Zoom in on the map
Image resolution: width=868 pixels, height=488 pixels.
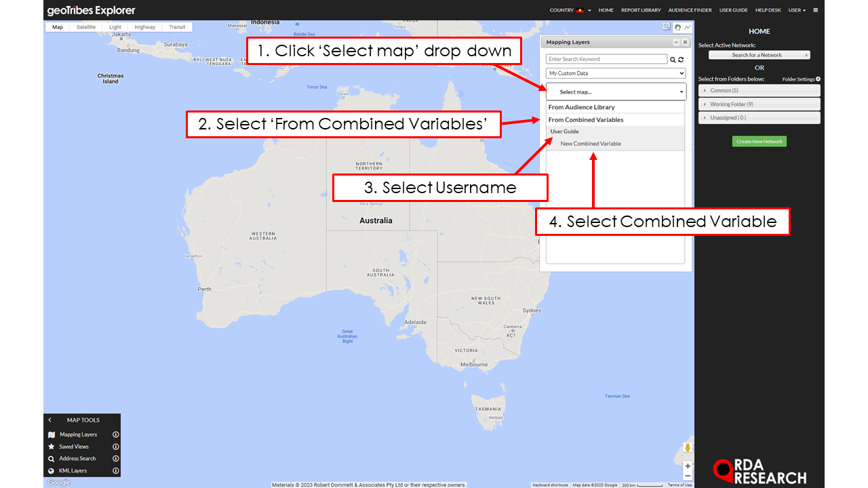point(688,466)
